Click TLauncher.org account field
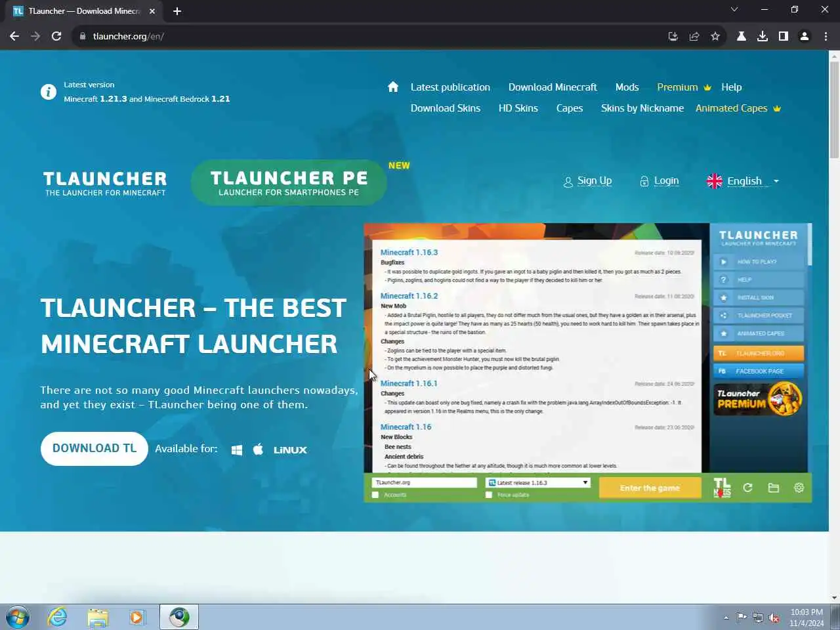840x630 pixels. click(424, 482)
